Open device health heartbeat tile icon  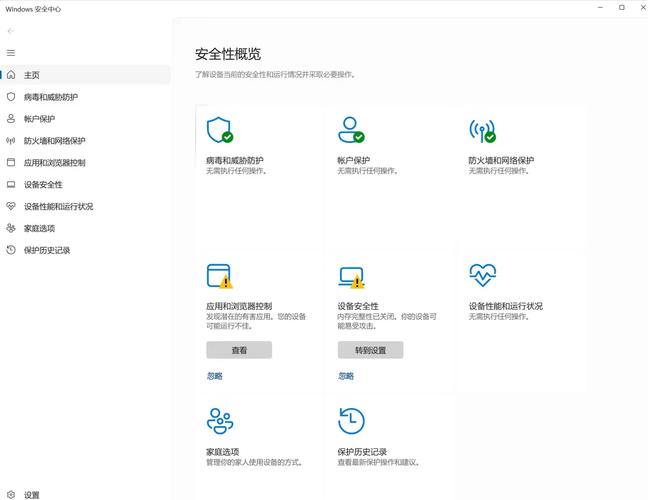pyautogui.click(x=482, y=275)
